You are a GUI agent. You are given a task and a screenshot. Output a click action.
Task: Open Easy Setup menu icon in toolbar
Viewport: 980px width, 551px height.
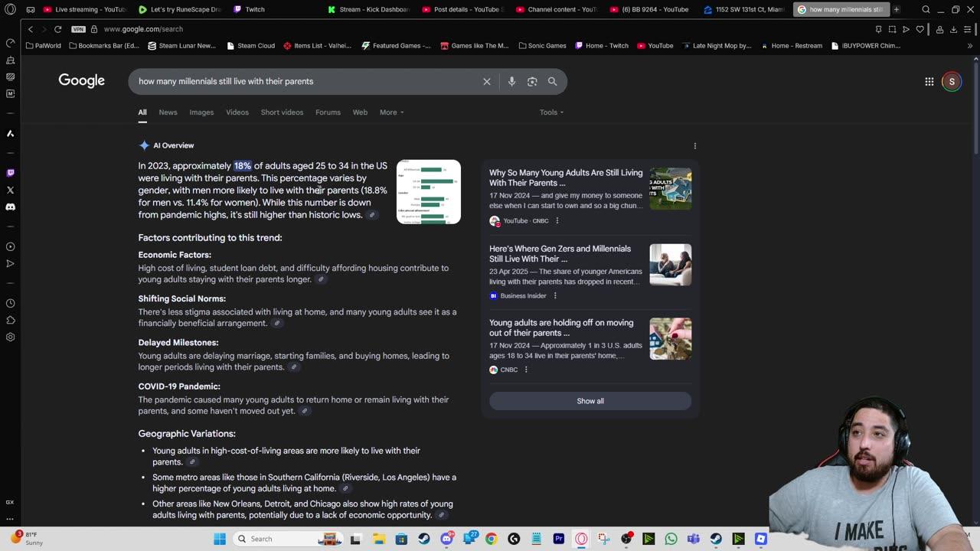[969, 29]
